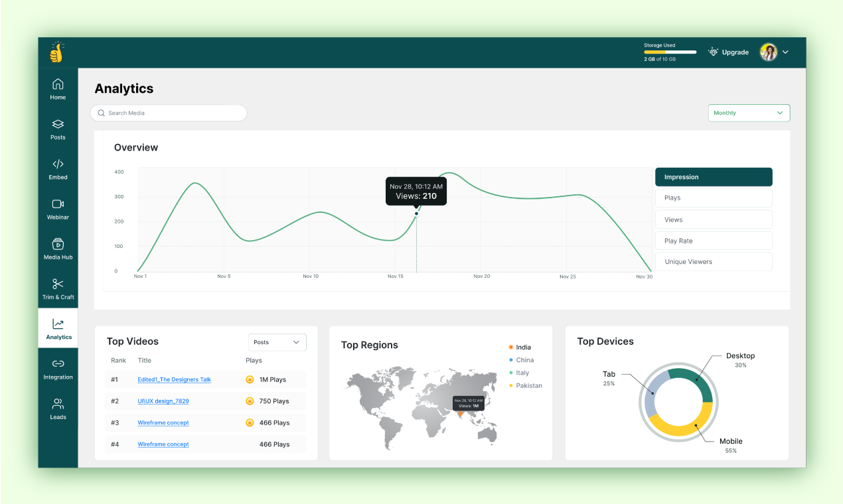Expand the profile menu chevron
This screenshot has height=504, width=843.
tap(785, 52)
